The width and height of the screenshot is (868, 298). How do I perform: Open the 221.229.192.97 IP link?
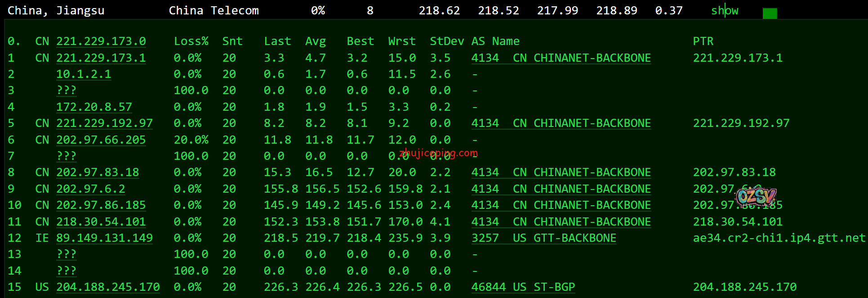click(104, 123)
